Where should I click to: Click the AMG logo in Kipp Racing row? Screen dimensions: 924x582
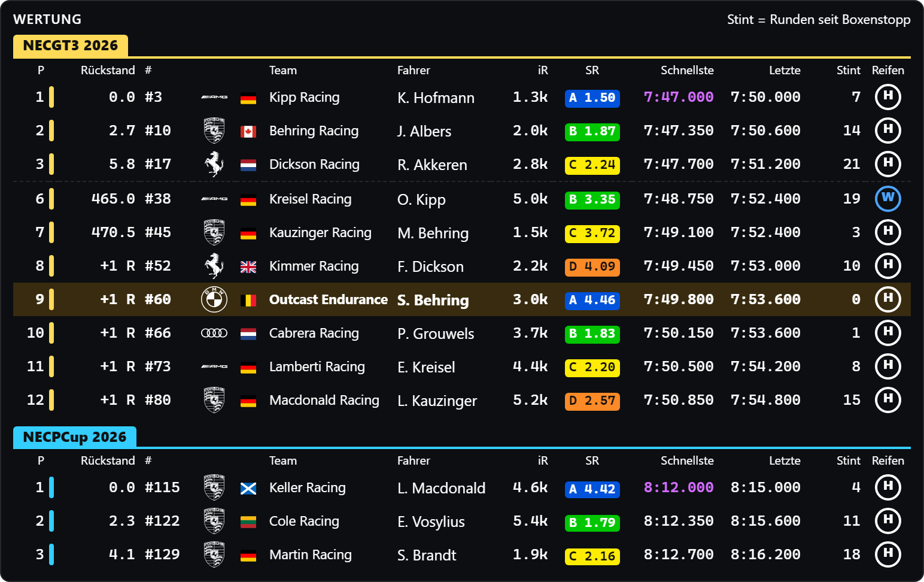[214, 97]
